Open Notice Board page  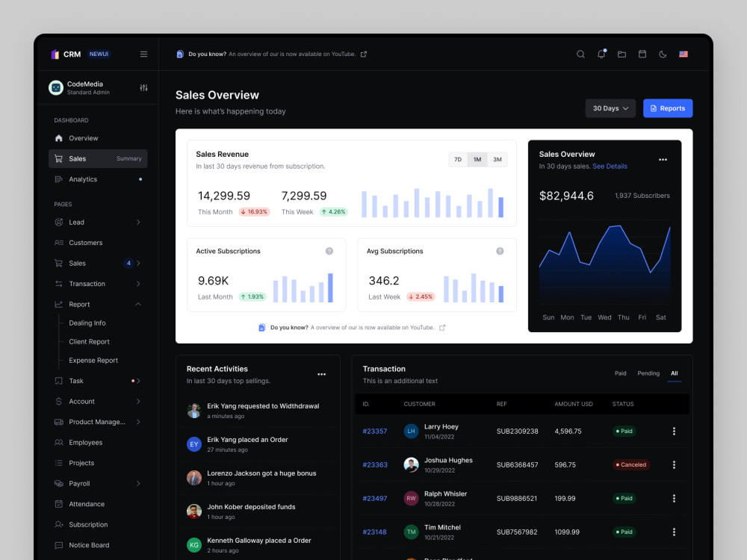pyautogui.click(x=98, y=544)
